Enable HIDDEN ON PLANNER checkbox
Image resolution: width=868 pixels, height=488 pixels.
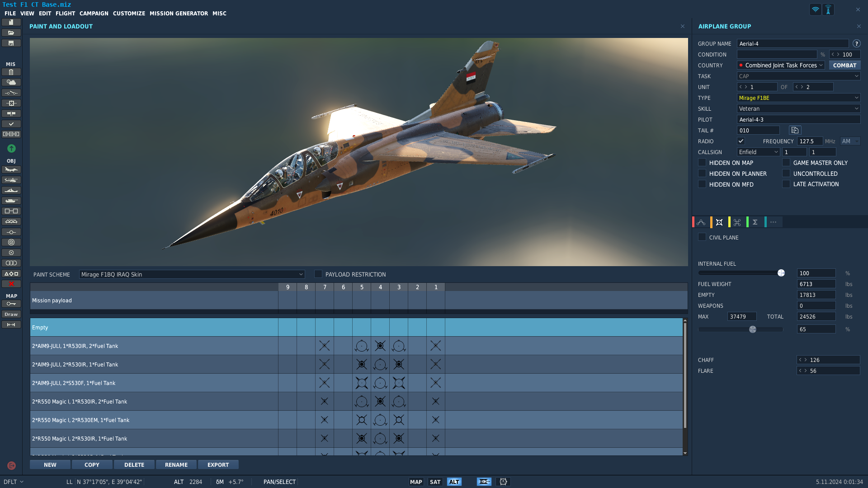[702, 173]
